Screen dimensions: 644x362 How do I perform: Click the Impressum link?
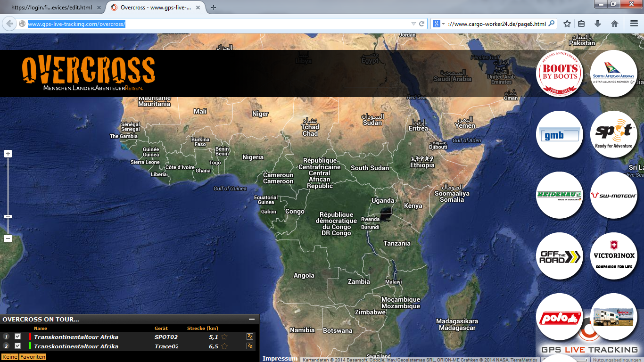280,358
